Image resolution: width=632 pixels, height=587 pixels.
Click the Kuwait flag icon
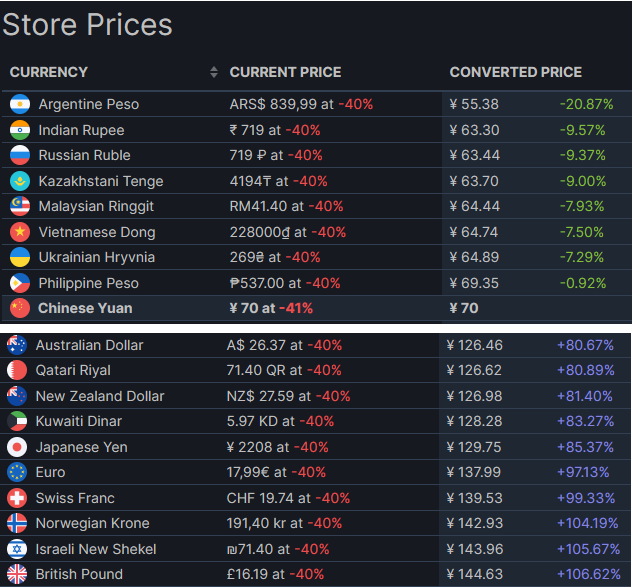click(17, 421)
